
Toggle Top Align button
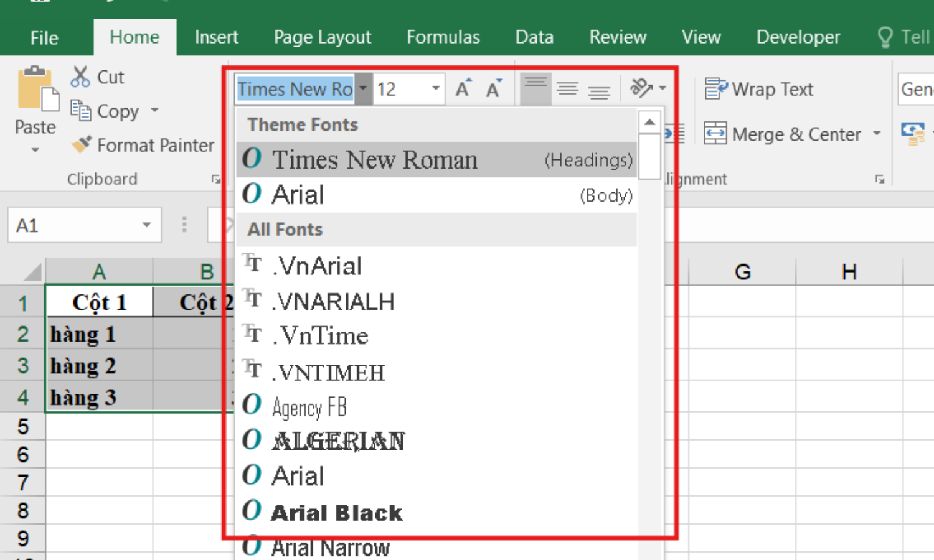click(x=535, y=89)
